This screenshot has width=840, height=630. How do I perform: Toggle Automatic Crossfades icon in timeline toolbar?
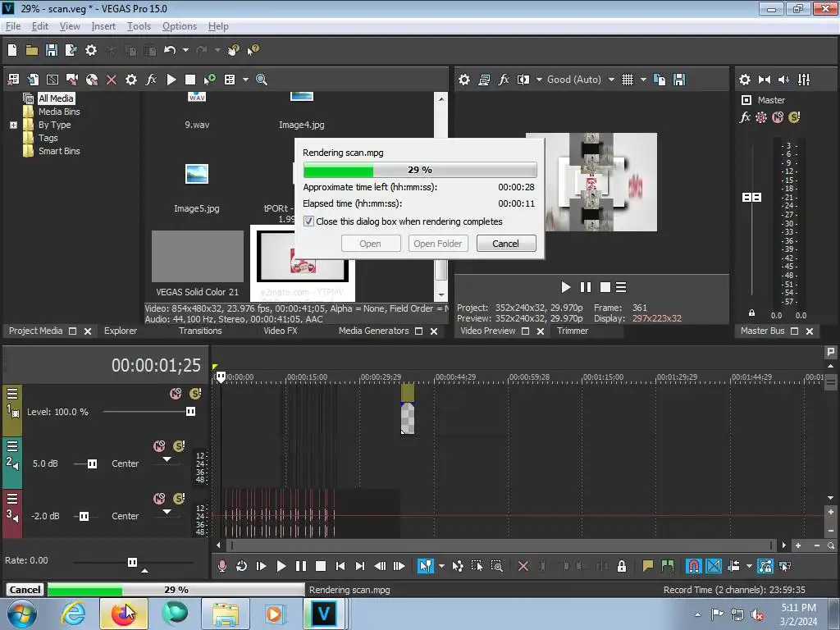point(714,566)
